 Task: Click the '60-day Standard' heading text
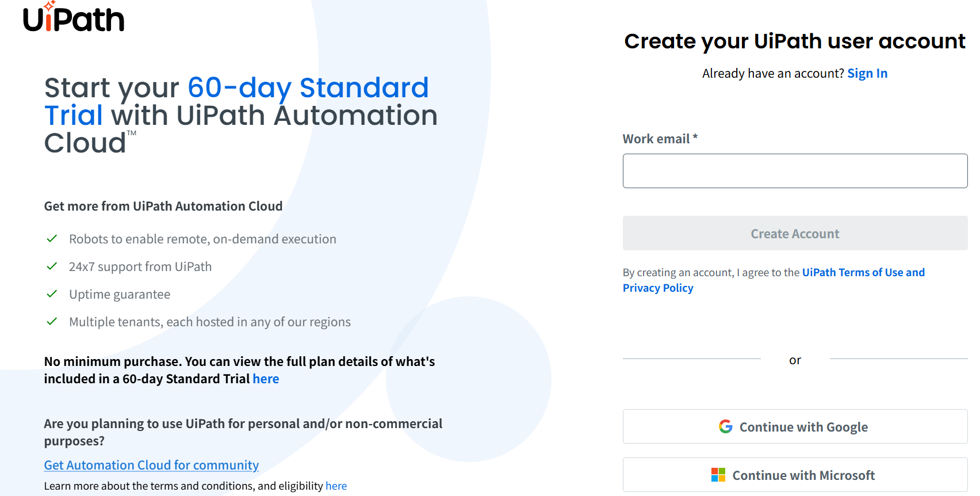[308, 88]
